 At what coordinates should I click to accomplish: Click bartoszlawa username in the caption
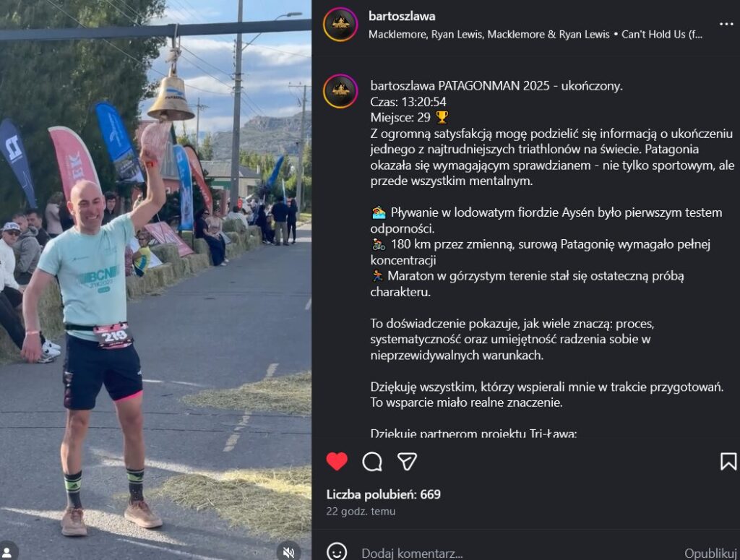pos(403,86)
